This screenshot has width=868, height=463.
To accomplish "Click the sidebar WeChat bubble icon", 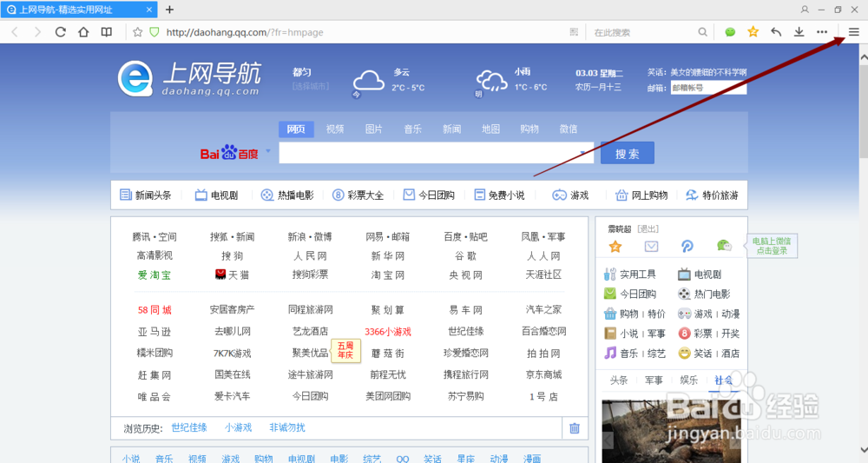I will pyautogui.click(x=724, y=246).
